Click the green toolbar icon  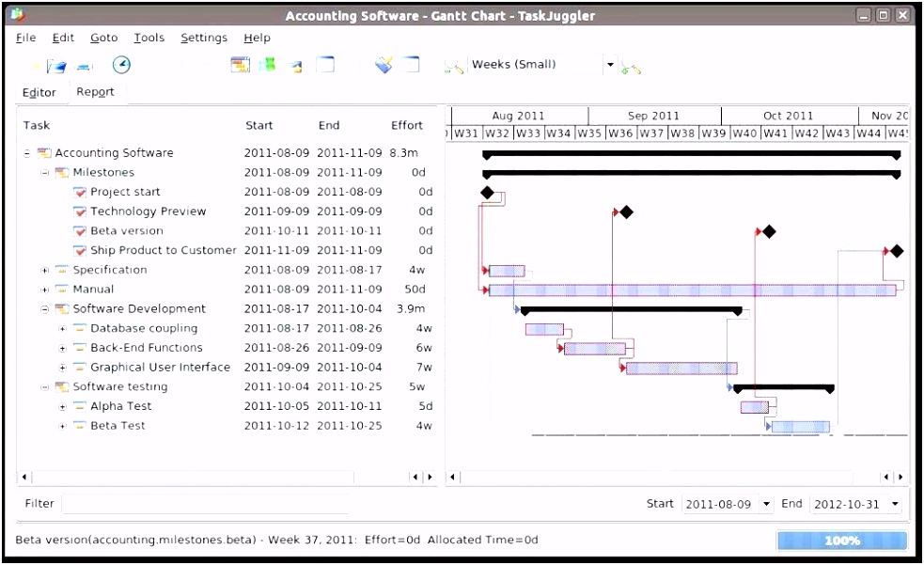[268, 64]
